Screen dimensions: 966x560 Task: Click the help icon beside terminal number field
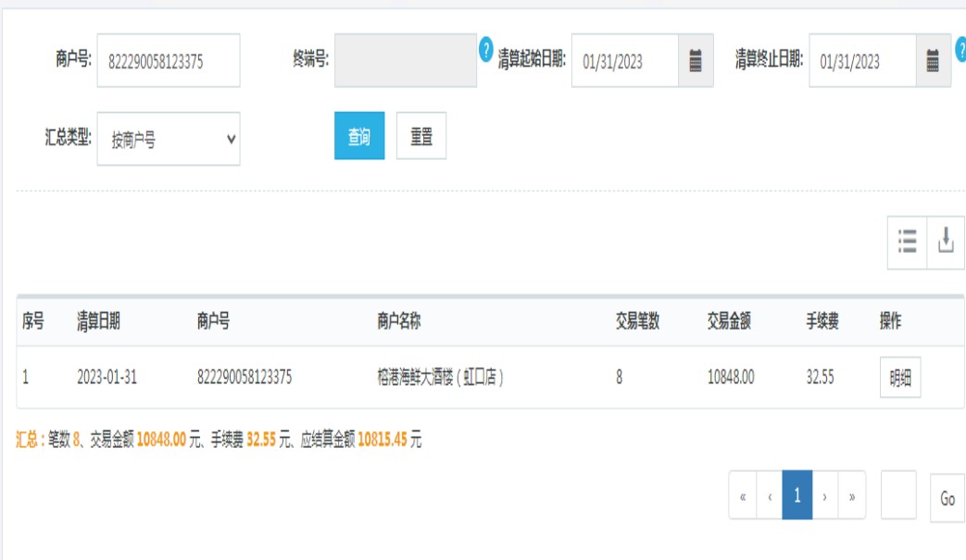tap(486, 49)
